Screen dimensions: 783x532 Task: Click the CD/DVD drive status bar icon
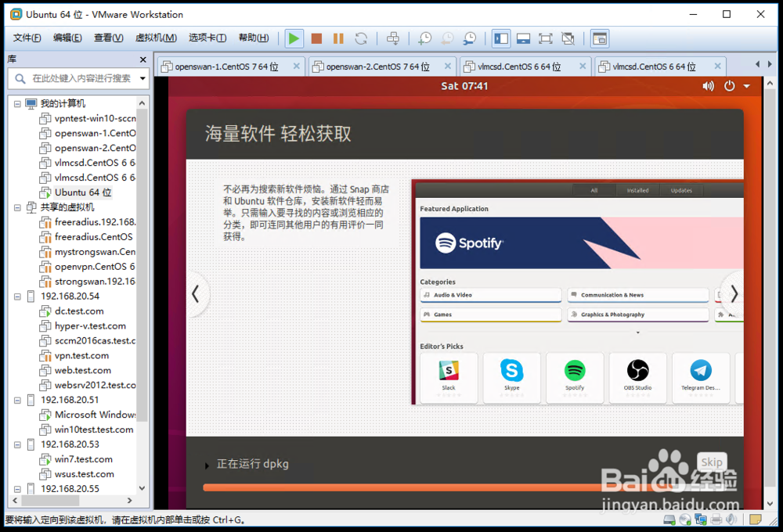click(685, 519)
